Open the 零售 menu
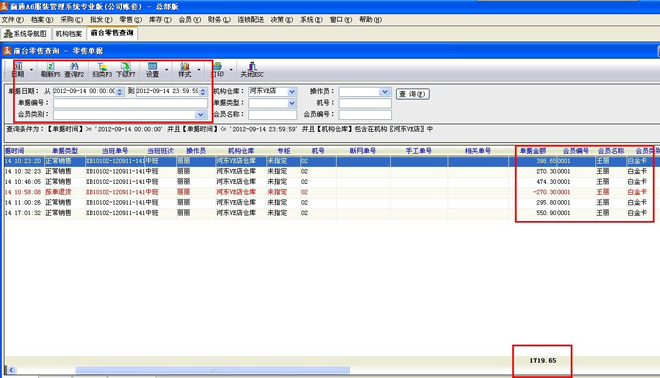Image resolution: width=660 pixels, height=378 pixels. [x=130, y=19]
